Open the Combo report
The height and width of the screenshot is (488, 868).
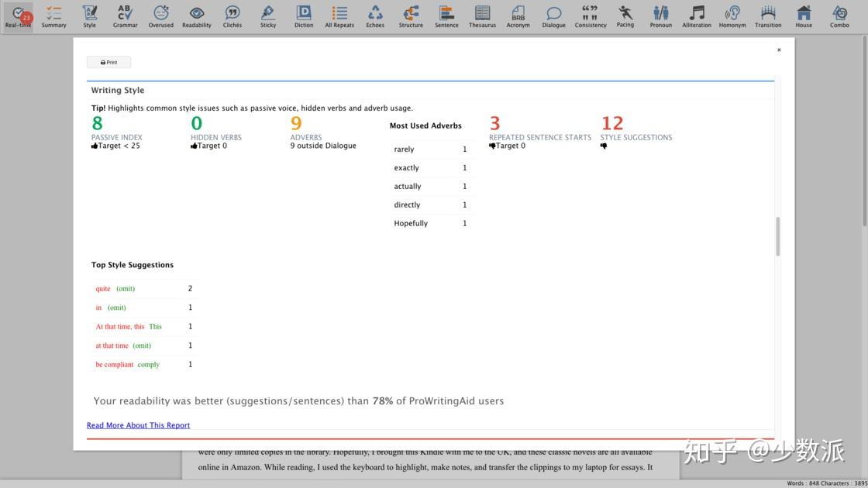click(x=839, y=16)
